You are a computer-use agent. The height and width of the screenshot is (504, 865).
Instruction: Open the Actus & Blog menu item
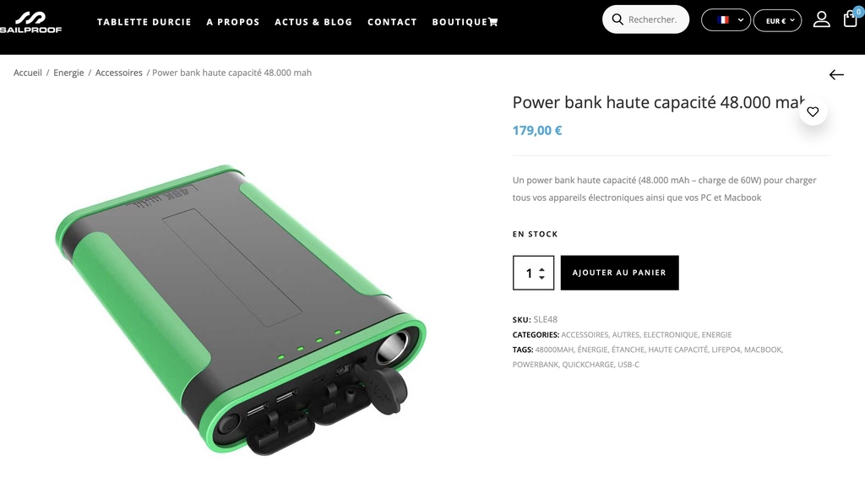coord(313,22)
